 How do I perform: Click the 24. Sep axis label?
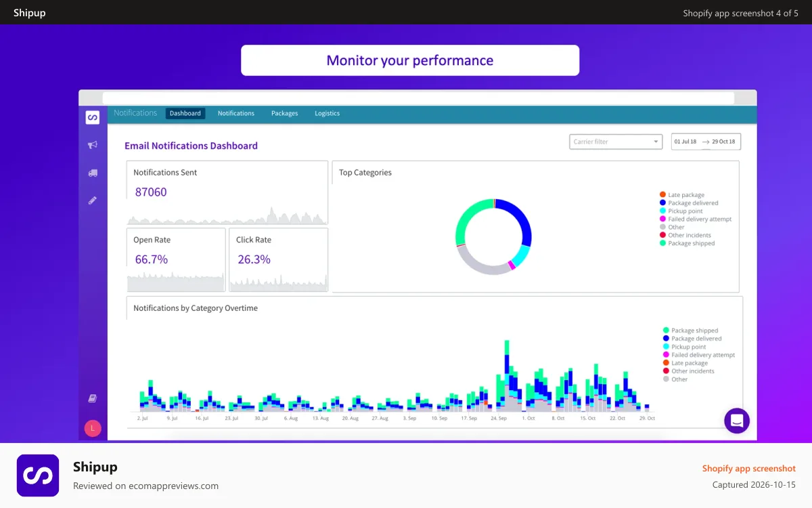click(499, 419)
